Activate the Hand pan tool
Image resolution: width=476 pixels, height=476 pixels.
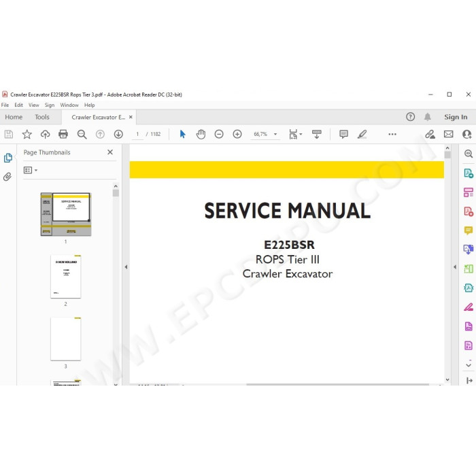(201, 134)
